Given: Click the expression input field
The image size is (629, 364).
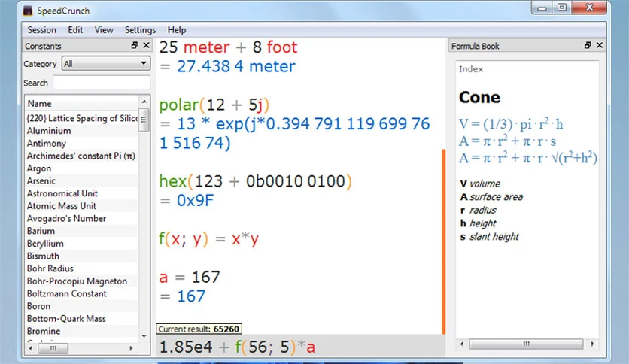Looking at the screenshot, I should 300,347.
